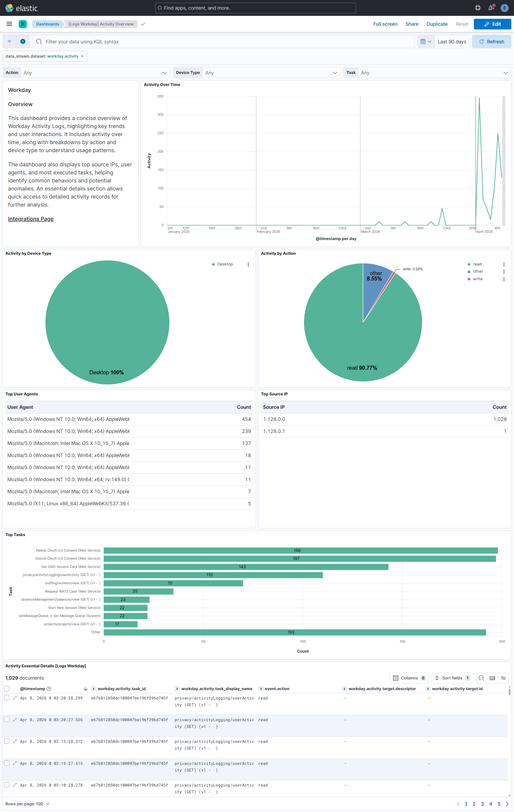
Task: Enter Full screen mode
Action: [385, 24]
